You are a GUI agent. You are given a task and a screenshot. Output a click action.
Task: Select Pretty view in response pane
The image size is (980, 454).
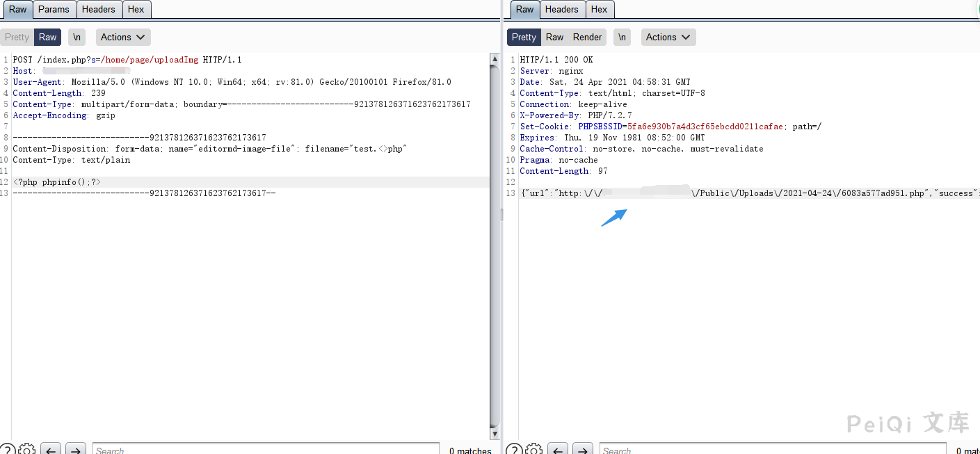click(x=524, y=38)
